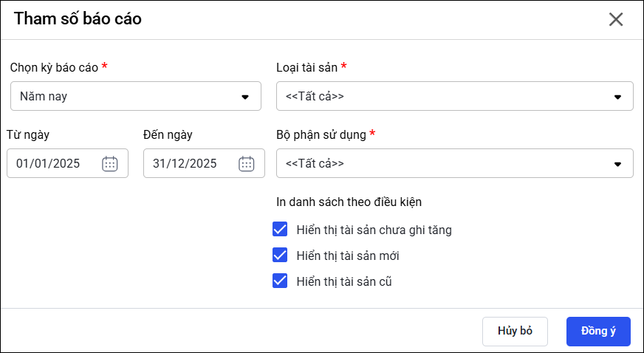Open the Năm nay report period combo box
This screenshot has height=353, width=644.
126,97
